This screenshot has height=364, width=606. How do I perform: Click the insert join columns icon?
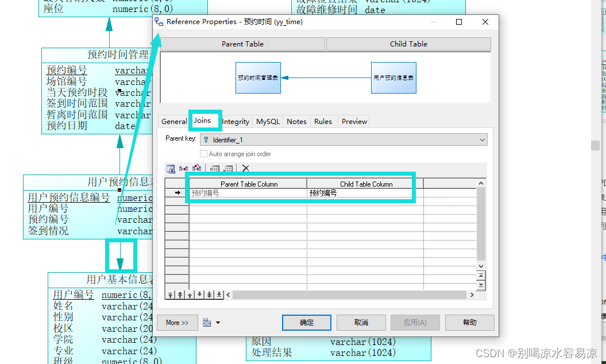pos(183,168)
